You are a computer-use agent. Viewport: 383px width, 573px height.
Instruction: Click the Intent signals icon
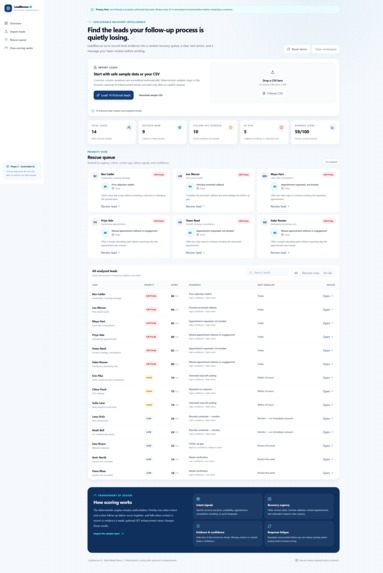198,499
